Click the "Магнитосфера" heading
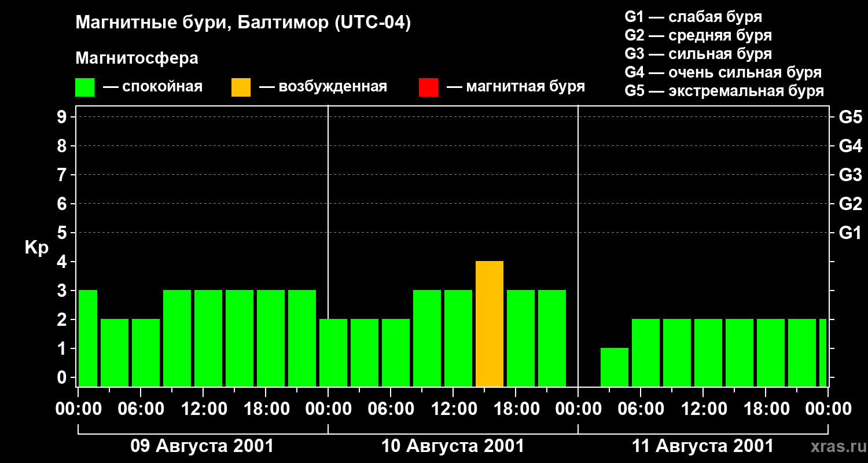This screenshot has height=463, width=868. (x=137, y=58)
